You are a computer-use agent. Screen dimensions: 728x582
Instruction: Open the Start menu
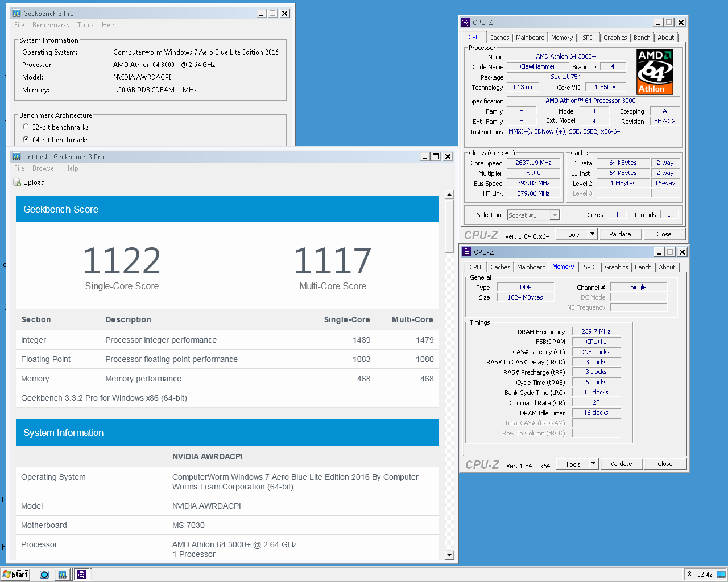coord(15,574)
